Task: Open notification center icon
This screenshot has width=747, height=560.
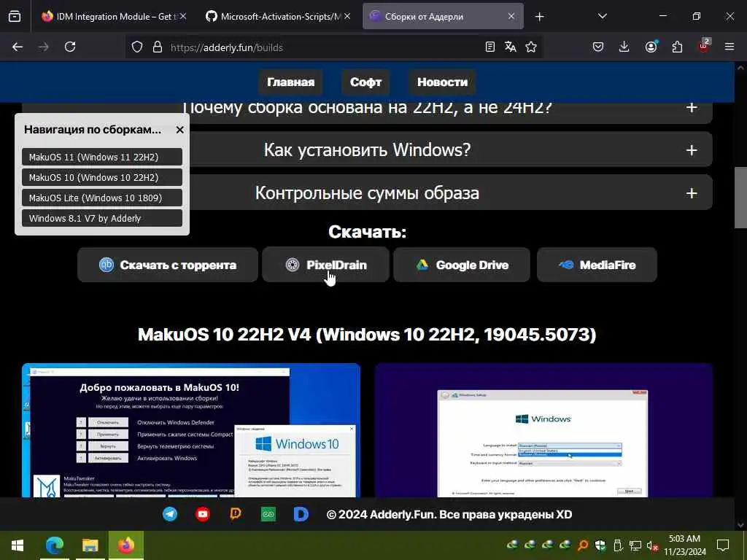Action: (x=723, y=545)
